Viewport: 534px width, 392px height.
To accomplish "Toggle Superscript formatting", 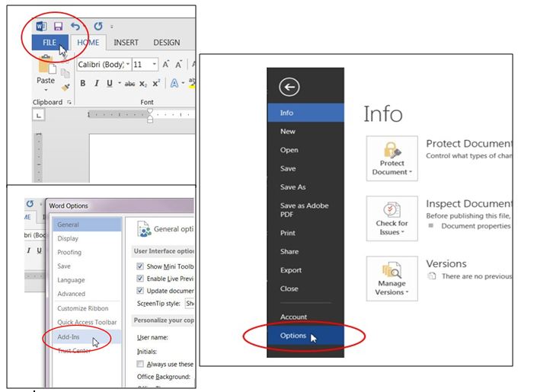I will 156,84.
